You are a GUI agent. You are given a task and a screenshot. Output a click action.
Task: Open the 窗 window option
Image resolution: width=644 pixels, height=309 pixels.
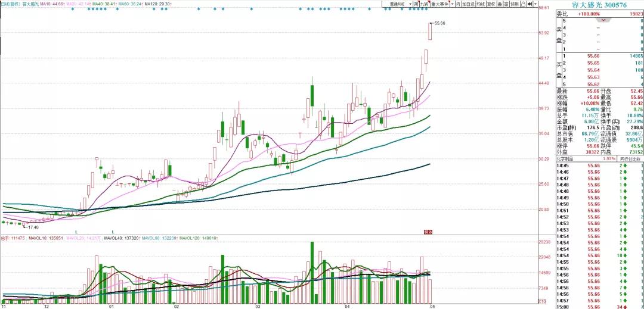(505, 4)
